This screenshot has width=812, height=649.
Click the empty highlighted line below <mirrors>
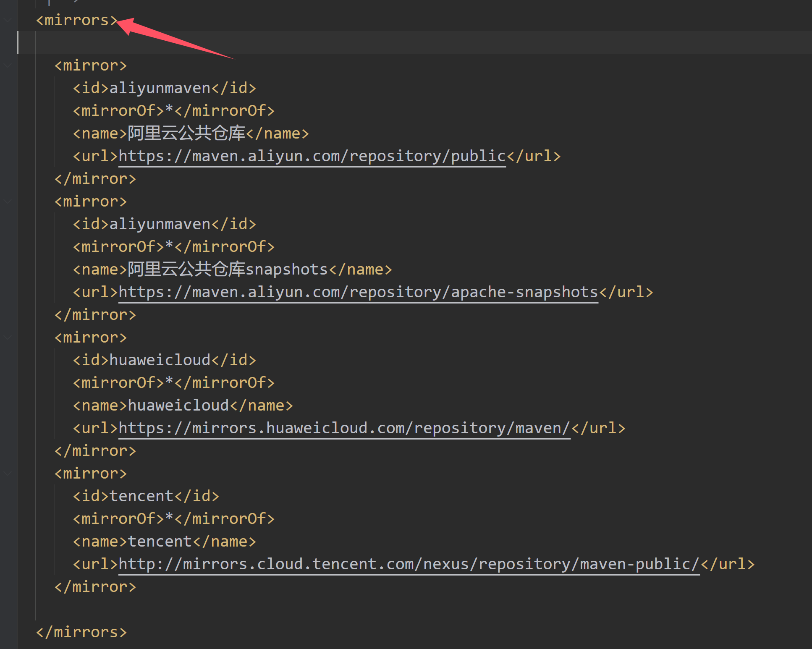click(x=415, y=42)
